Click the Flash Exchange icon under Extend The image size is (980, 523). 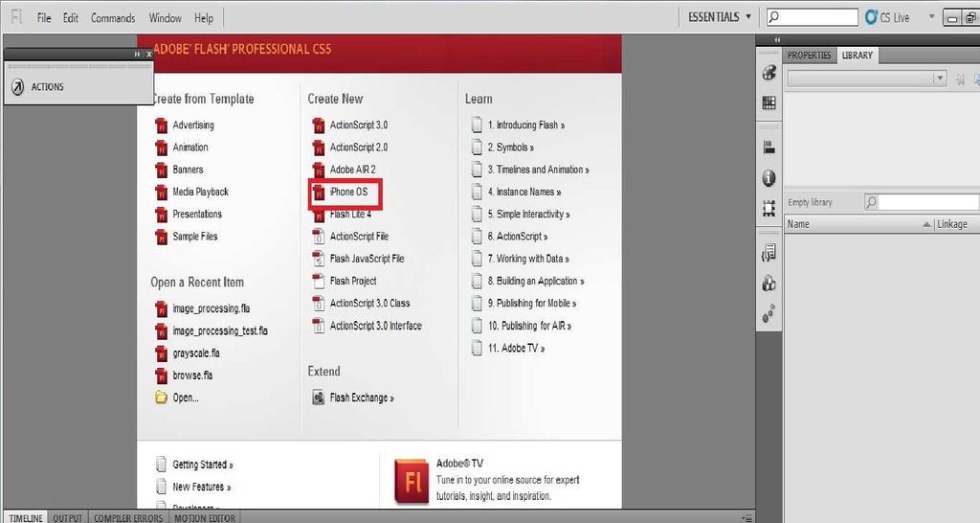[318, 398]
